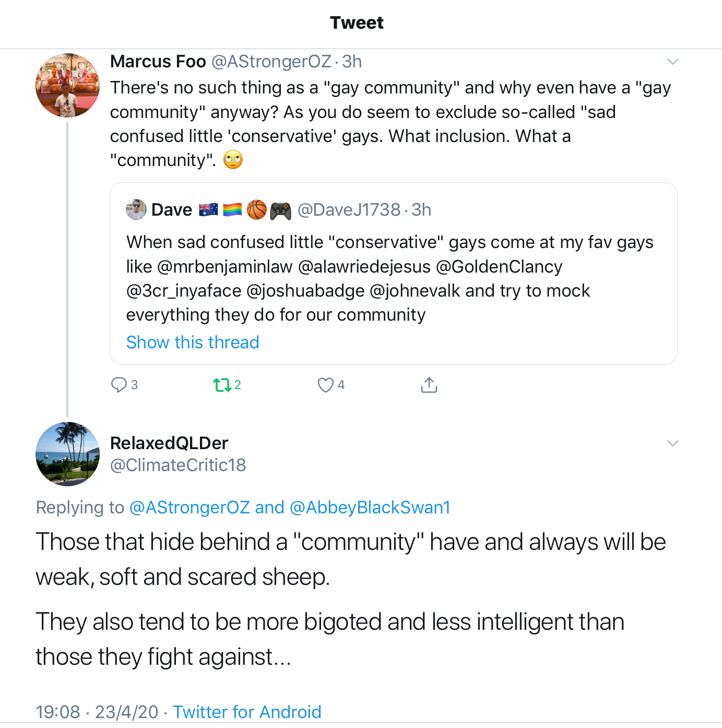
Task: Click "Twitter for Android" source link
Action: click(247, 712)
